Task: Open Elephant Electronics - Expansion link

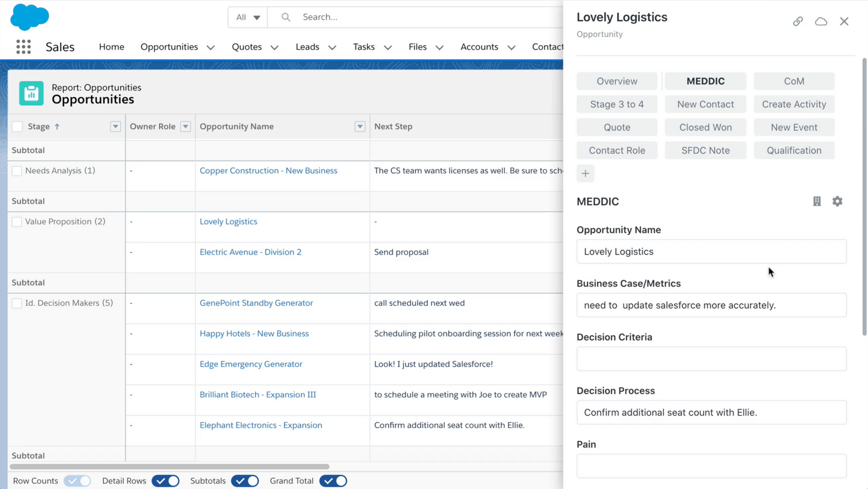Action: 261,425
